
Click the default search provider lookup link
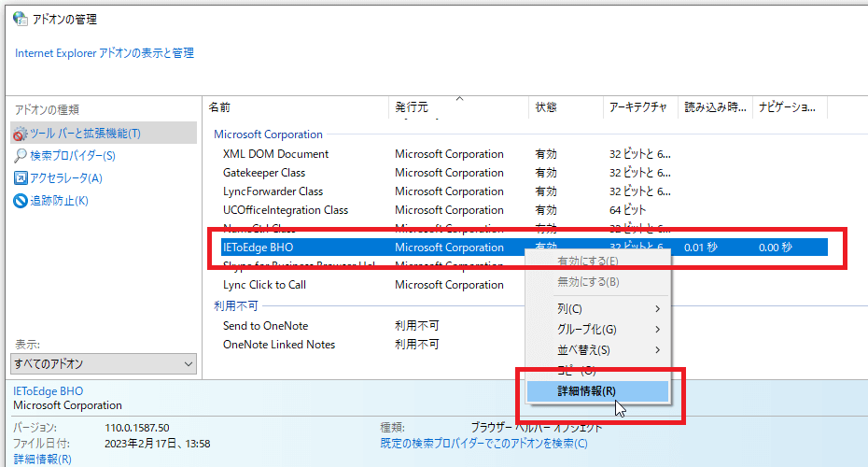click(x=483, y=444)
